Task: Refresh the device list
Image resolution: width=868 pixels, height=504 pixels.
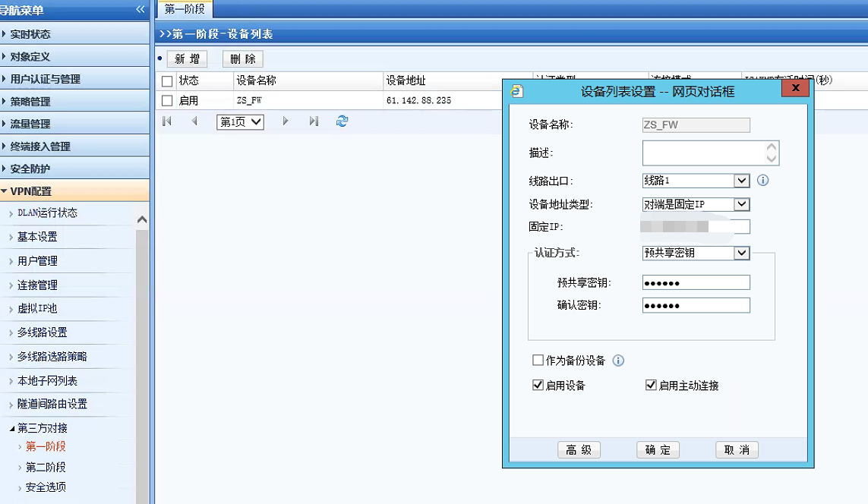Action: coord(342,121)
